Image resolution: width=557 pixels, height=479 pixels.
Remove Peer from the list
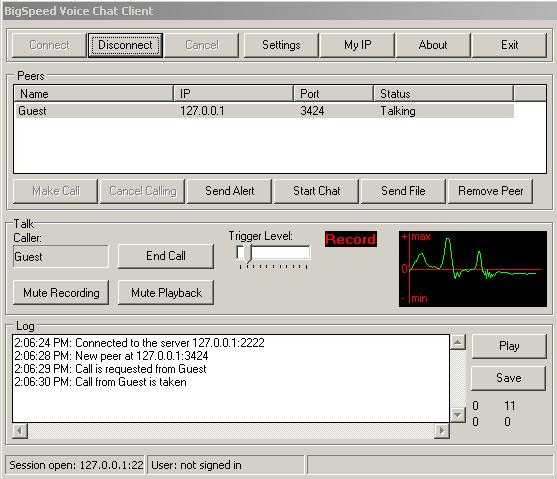[491, 191]
